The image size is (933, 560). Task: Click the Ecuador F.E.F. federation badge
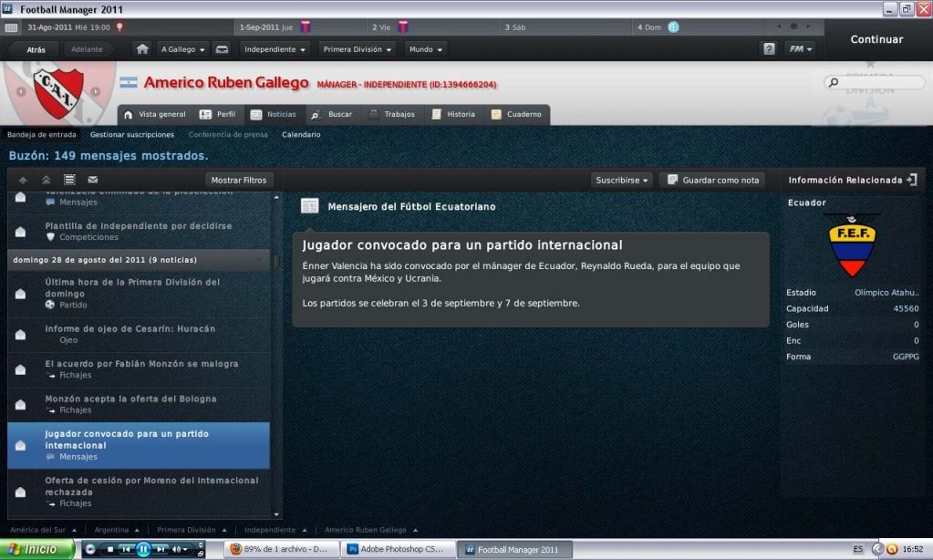pyautogui.click(x=852, y=245)
